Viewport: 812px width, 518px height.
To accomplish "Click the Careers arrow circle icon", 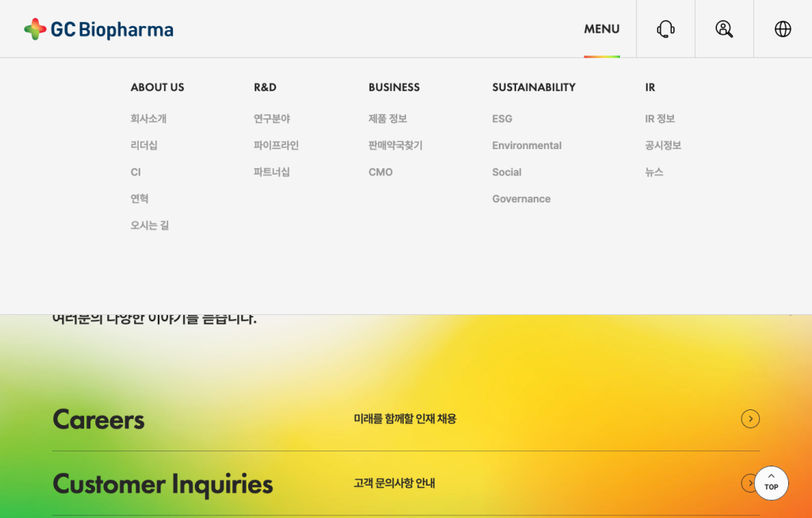I will coord(750,419).
